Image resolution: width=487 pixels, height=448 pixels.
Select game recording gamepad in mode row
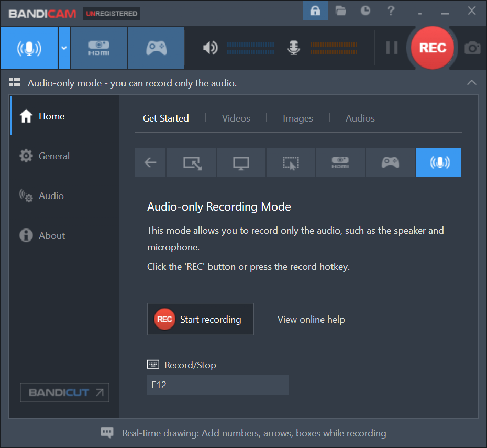(x=391, y=162)
